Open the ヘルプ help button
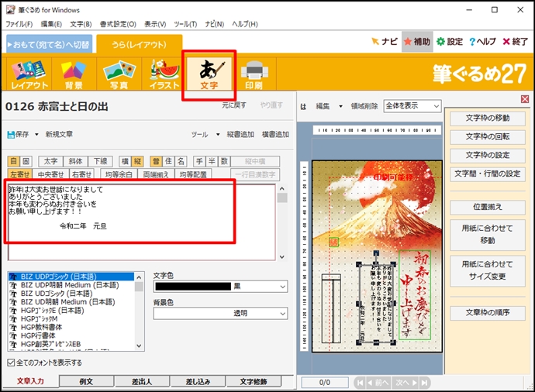Image resolution: width=535 pixels, height=392 pixels. 482,42
